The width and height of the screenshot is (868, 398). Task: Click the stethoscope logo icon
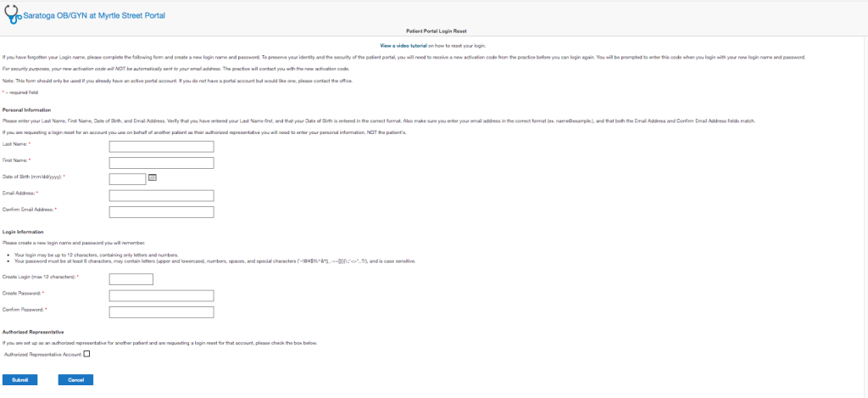[x=14, y=15]
